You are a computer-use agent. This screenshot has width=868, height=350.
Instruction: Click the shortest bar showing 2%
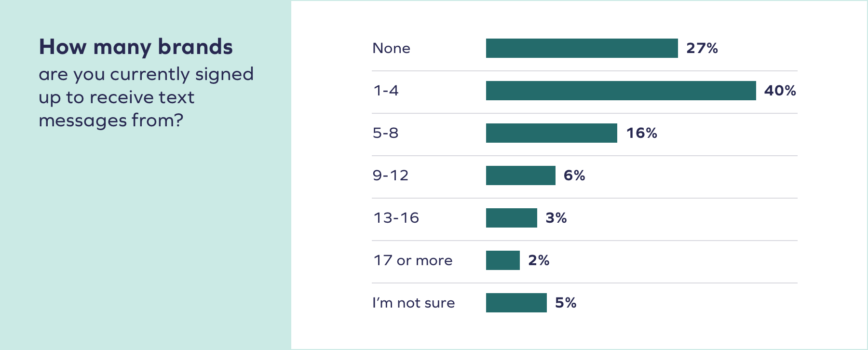(502, 260)
